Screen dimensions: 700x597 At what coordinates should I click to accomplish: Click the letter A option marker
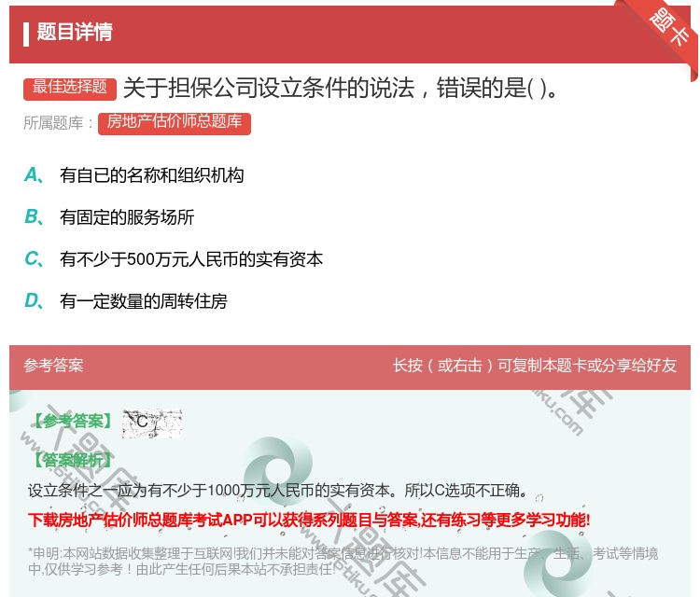[x=34, y=175]
